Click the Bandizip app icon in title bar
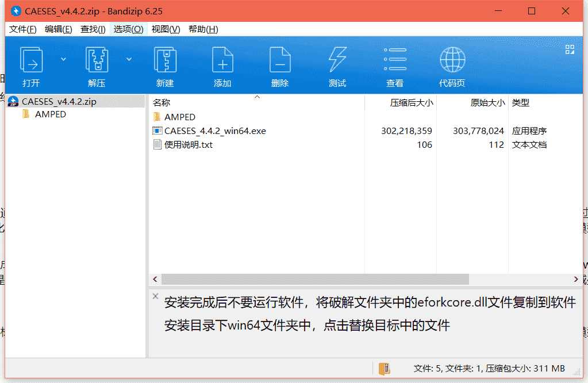The height and width of the screenshot is (383, 588). tap(16, 11)
